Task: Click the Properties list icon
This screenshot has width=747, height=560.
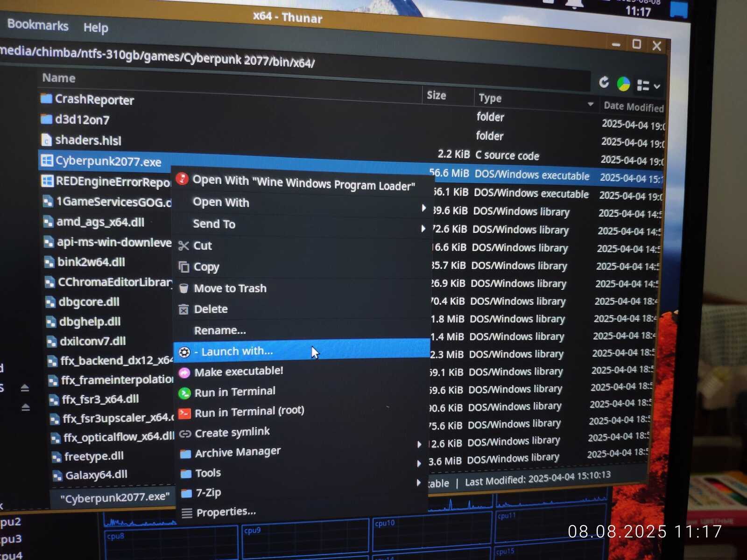Action: tap(187, 513)
